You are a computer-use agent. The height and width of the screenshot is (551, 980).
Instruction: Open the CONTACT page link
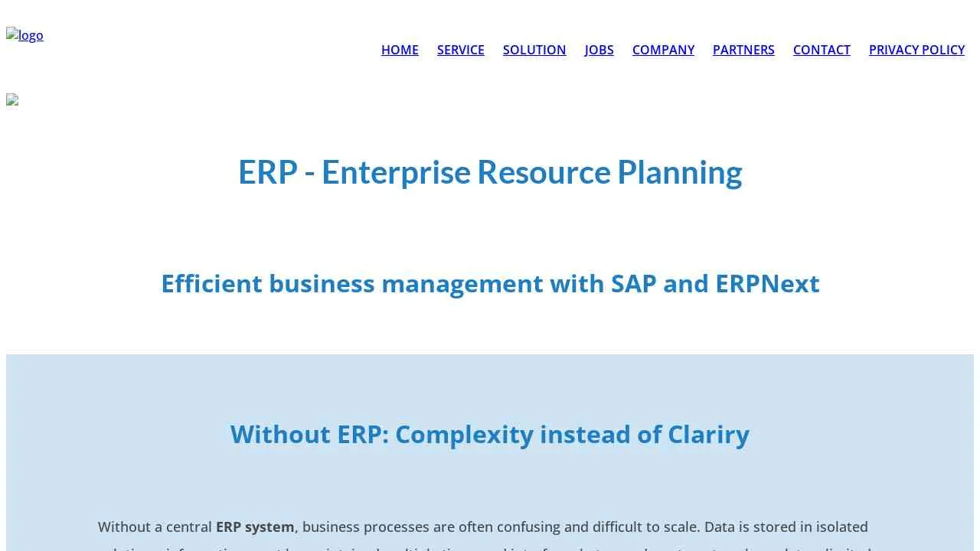tap(822, 50)
